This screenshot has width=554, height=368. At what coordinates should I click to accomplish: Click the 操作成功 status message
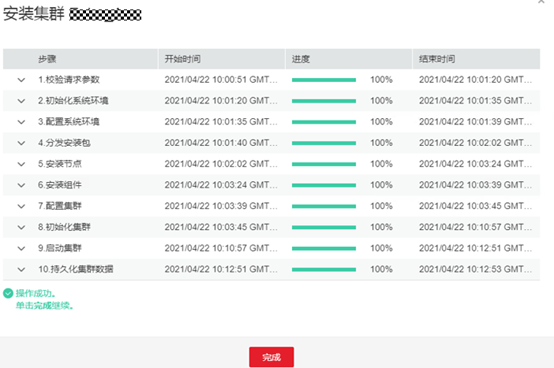(x=36, y=293)
